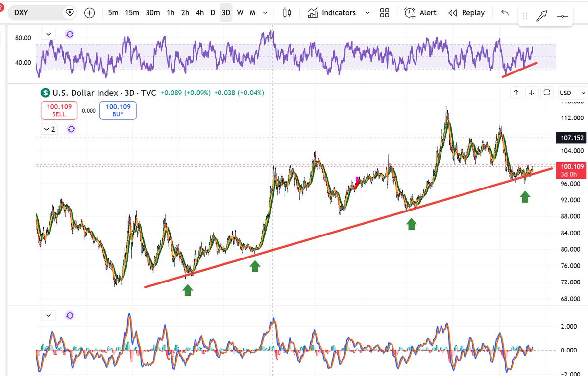
Task: Create a new Alert
Action: 420,13
